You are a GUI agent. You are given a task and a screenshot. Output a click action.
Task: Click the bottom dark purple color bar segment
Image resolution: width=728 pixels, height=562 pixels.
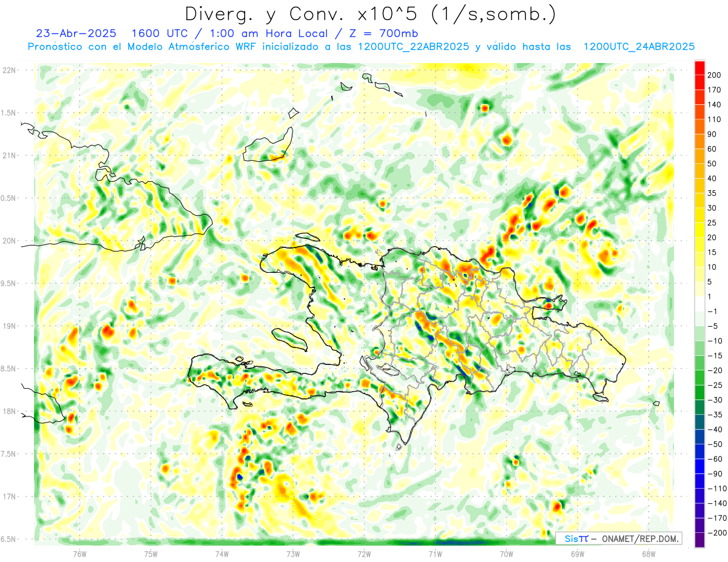699,540
